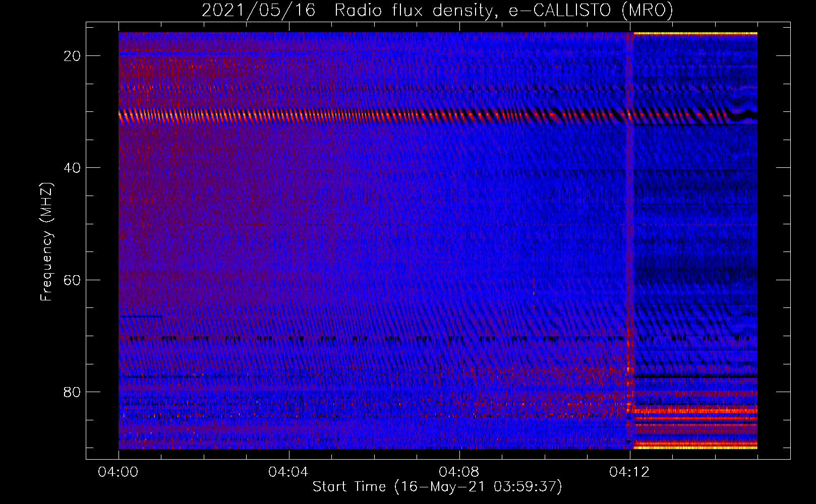The width and height of the screenshot is (816, 504).
Task: Click the "20" frequency tick label
Action: pos(72,56)
